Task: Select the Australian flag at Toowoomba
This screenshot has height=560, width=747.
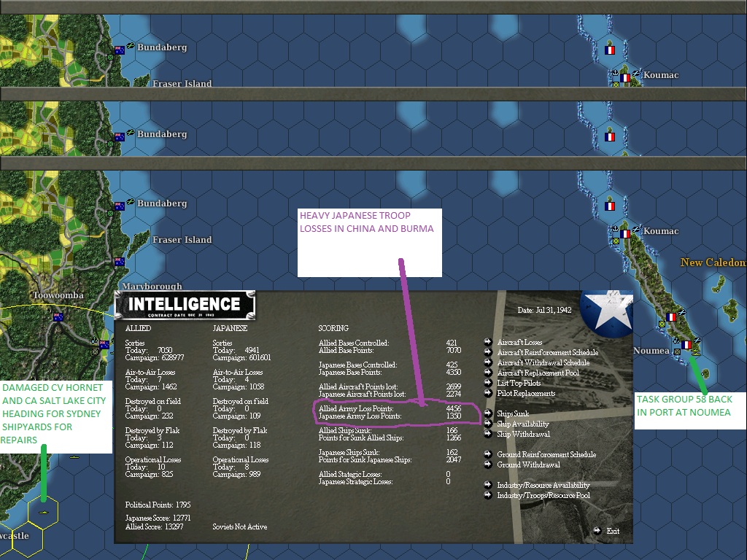Action: (x=58, y=317)
